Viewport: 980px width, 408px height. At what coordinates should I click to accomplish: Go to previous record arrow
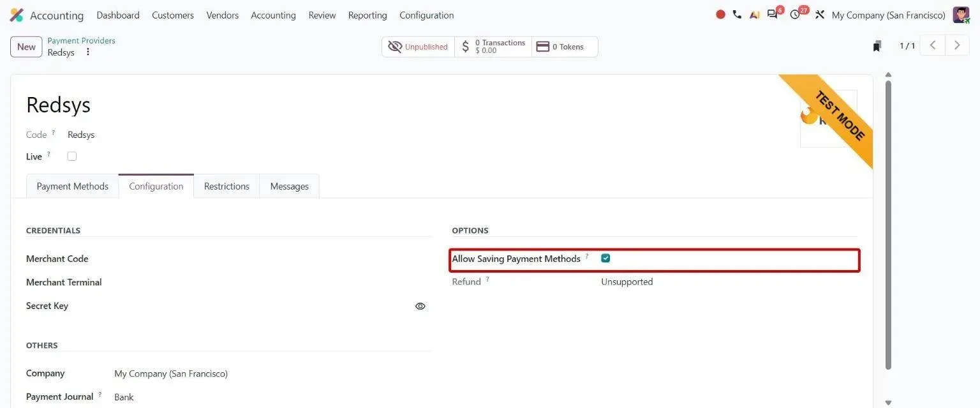[x=933, y=45]
